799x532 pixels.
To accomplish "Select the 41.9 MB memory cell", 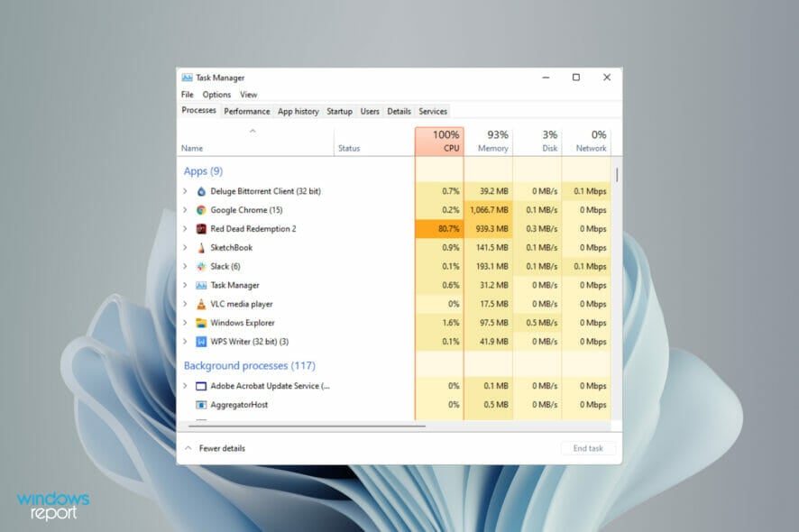I will point(488,342).
